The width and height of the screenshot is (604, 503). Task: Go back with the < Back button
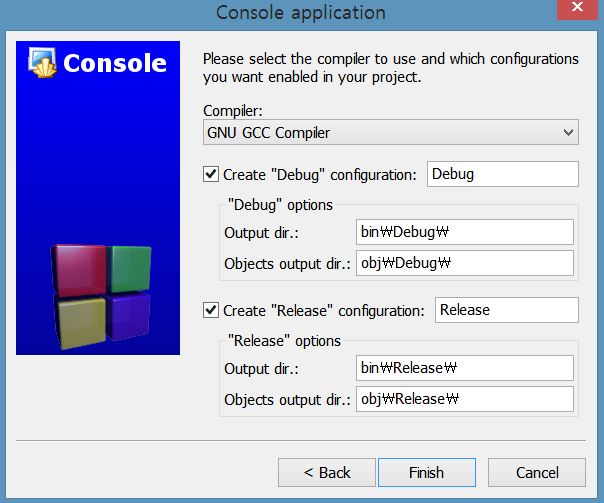(327, 473)
